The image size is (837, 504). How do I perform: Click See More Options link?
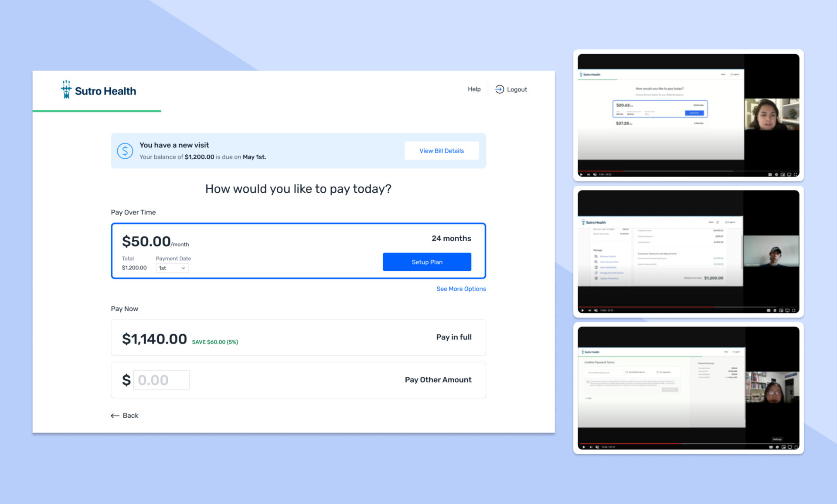461,289
